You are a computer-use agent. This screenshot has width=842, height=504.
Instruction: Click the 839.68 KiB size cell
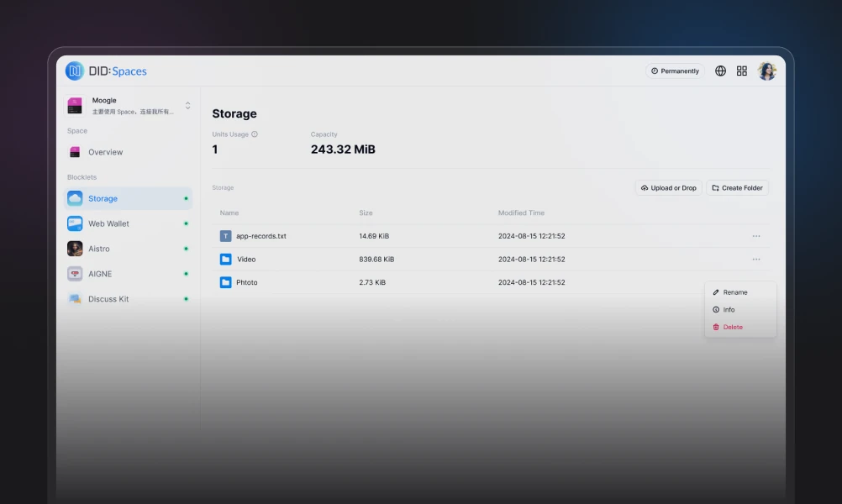tap(376, 260)
